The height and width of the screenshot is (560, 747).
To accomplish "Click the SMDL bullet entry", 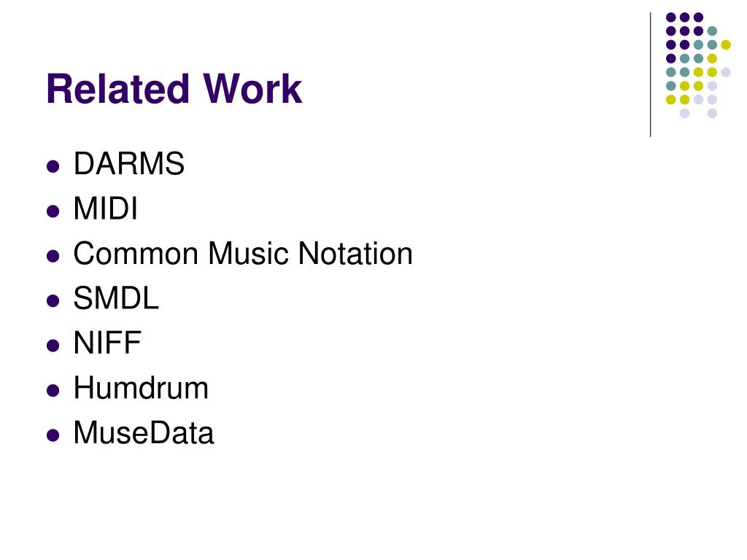I will 116,298.
